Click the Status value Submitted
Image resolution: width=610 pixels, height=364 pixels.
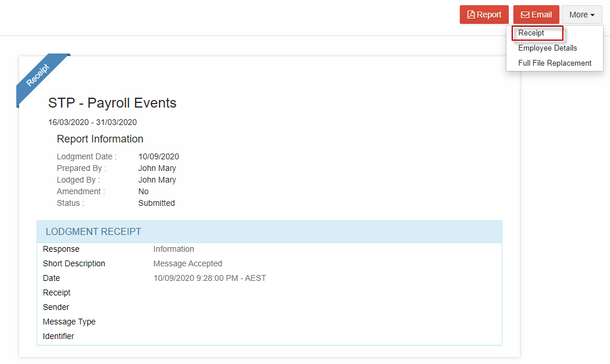click(157, 203)
